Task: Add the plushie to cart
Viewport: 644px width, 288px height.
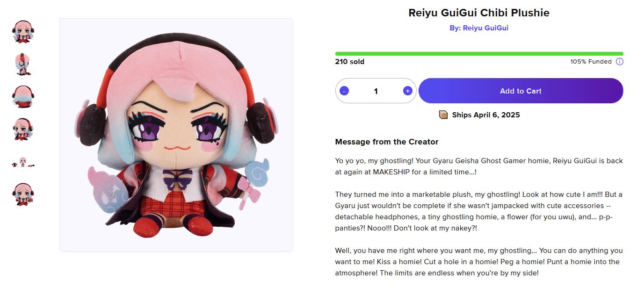Action: [521, 91]
